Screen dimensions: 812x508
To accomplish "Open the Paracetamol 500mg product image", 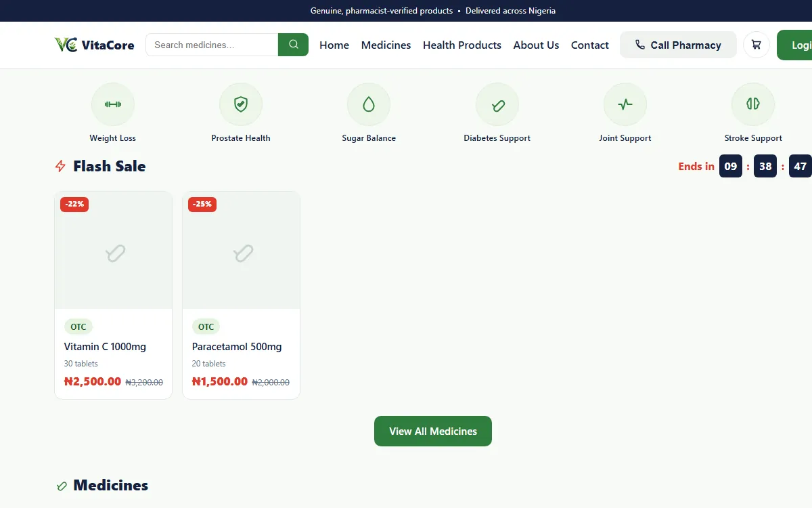I will 241,251.
